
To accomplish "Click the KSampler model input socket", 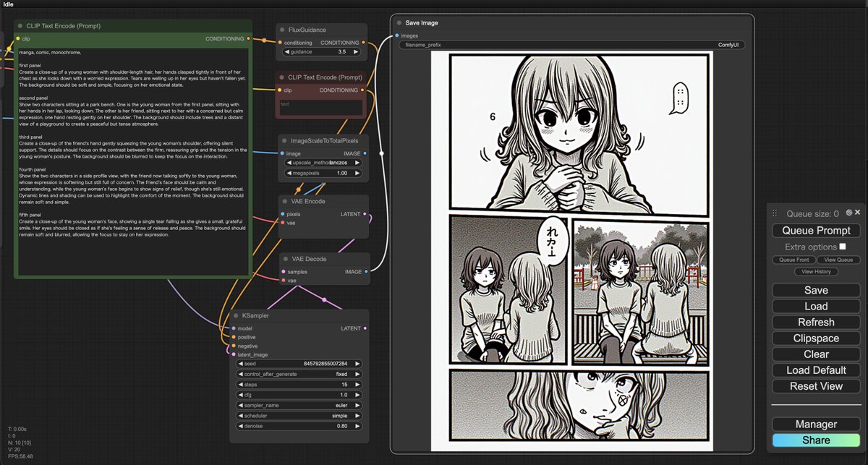I will tap(233, 328).
